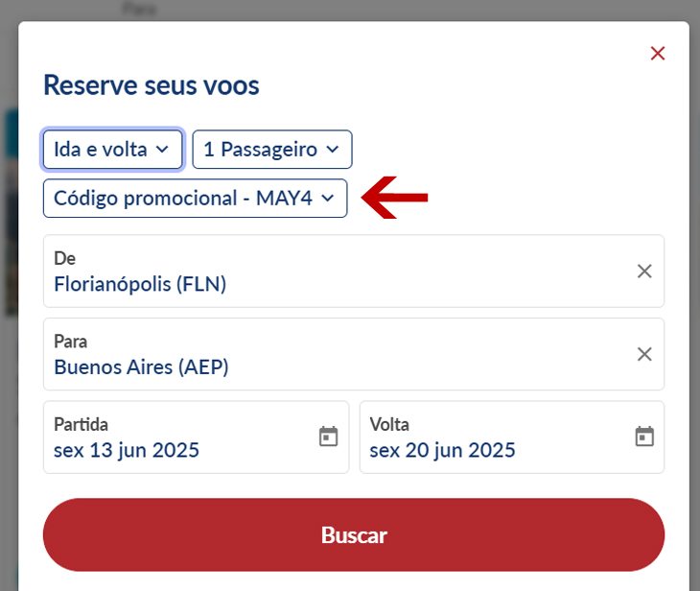Open the Volta calendar icon
Screen dimensions: 700x591
click(644, 437)
